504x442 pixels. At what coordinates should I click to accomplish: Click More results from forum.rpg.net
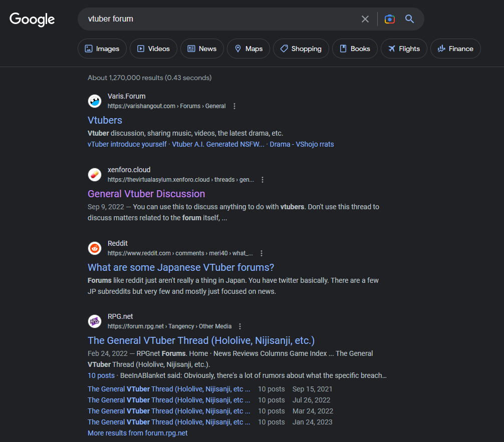click(138, 433)
